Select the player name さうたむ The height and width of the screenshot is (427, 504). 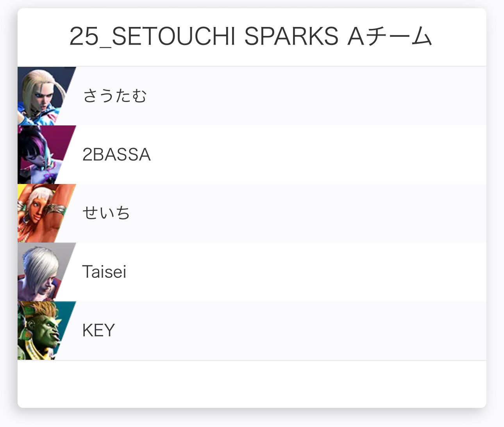point(115,96)
